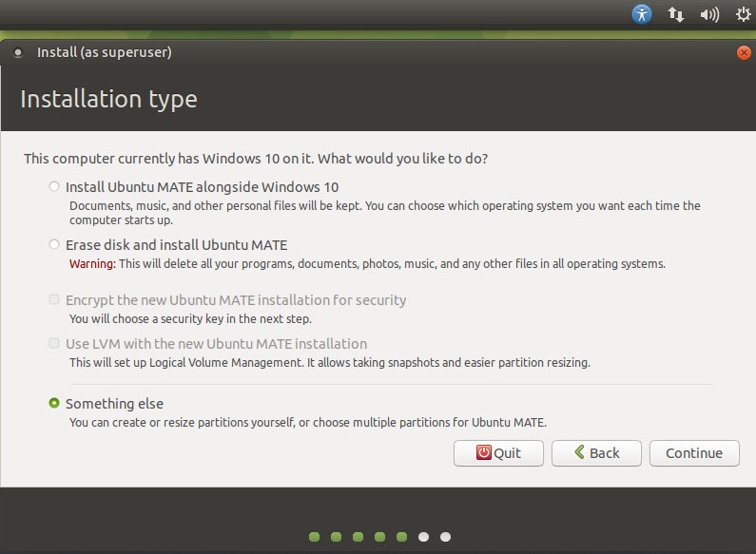Select the Something else radio option

[54, 404]
